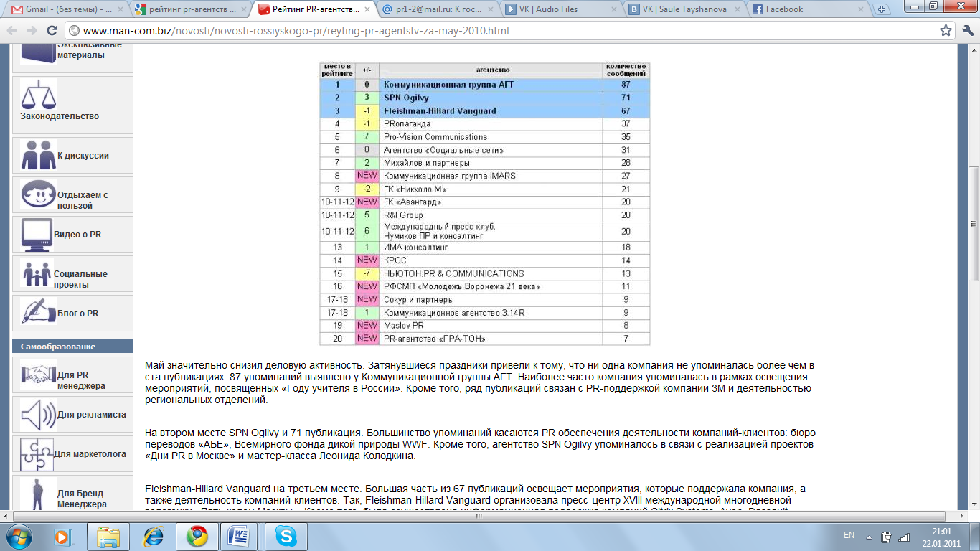Launch Windows Media Player from taskbar
Image resolution: width=980 pixels, height=551 pixels.
click(64, 536)
